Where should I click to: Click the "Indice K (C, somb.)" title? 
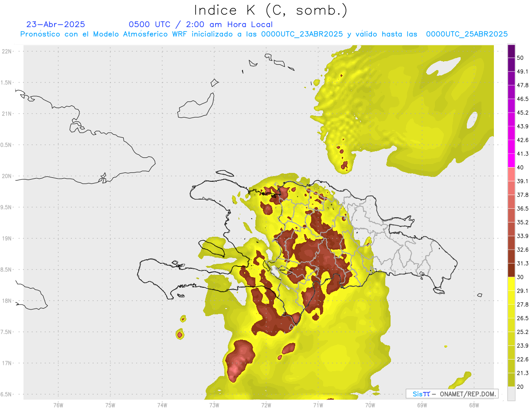[x=270, y=10]
